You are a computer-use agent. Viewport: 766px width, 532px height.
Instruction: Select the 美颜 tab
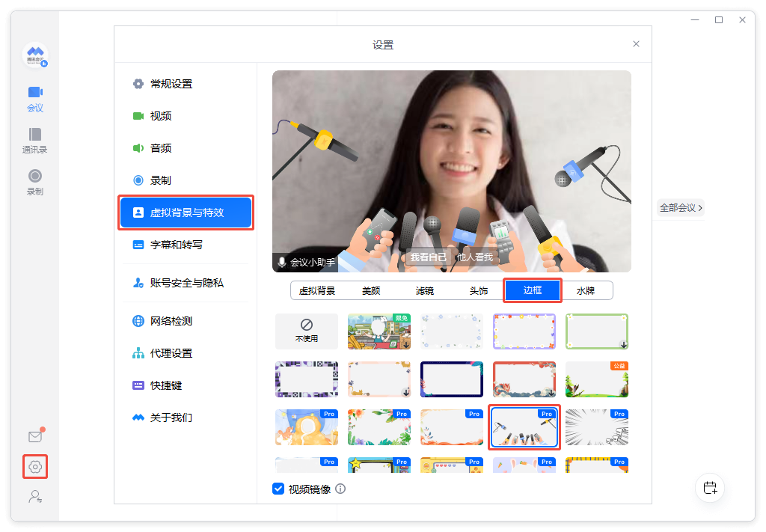(x=371, y=290)
